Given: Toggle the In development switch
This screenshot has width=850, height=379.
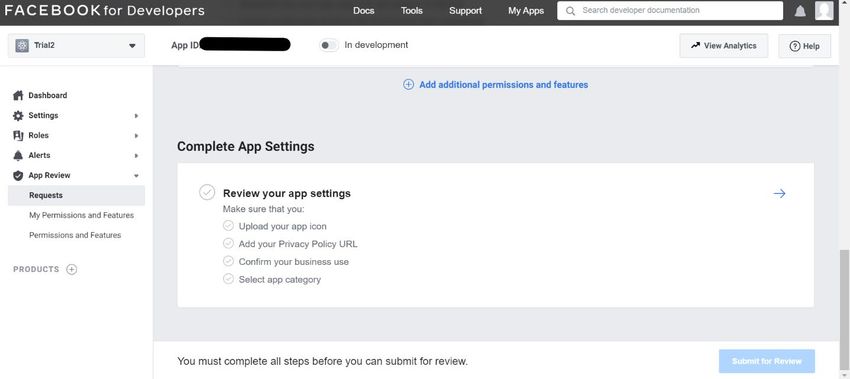Looking at the screenshot, I should click(x=329, y=46).
